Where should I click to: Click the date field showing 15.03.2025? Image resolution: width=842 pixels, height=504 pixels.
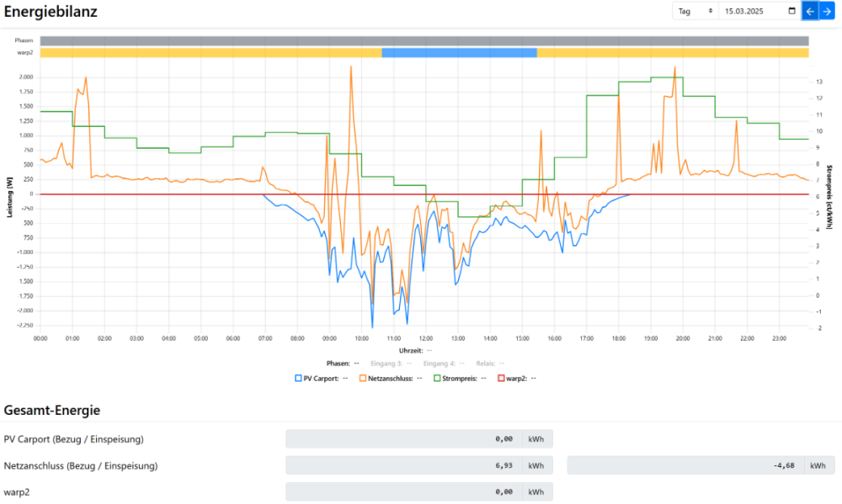tap(754, 11)
